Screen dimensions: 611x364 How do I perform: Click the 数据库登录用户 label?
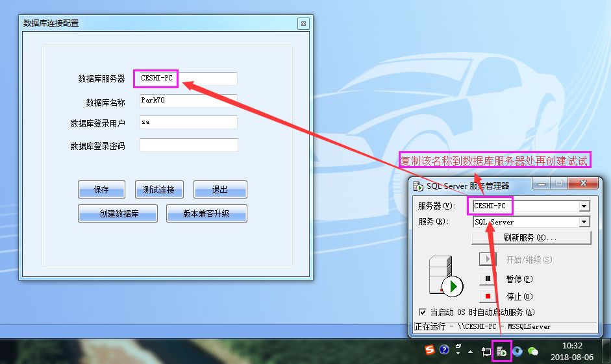(x=97, y=124)
